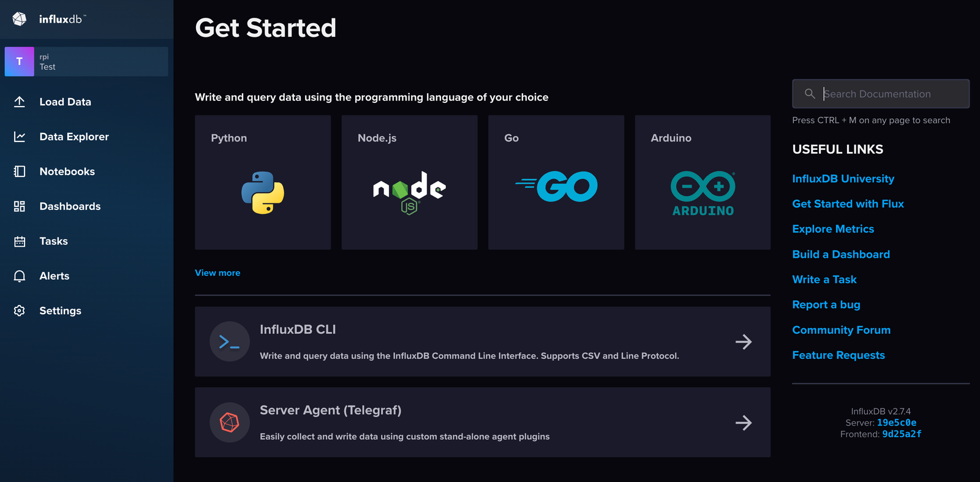Open the Report a bug link
Screen dimensions: 980x482
pos(826,304)
